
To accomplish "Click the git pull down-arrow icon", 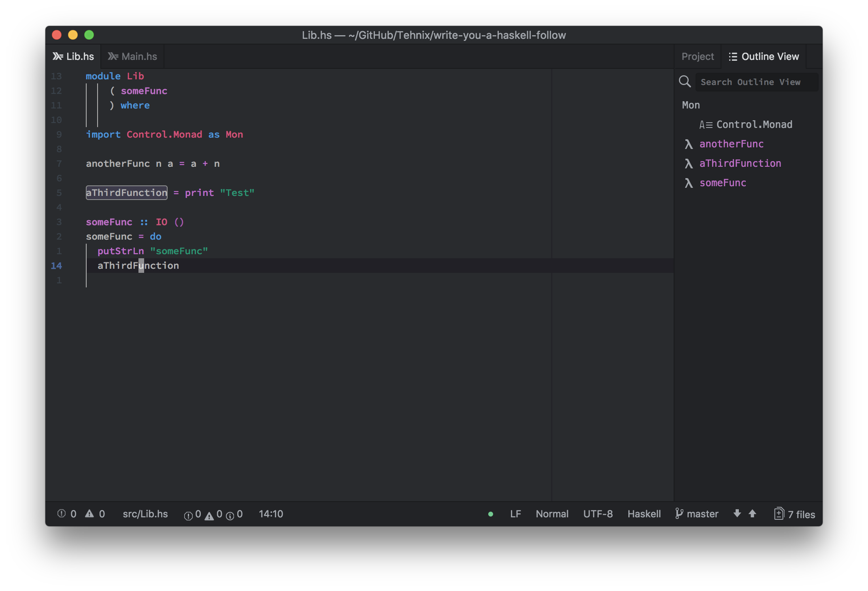I will 737,514.
